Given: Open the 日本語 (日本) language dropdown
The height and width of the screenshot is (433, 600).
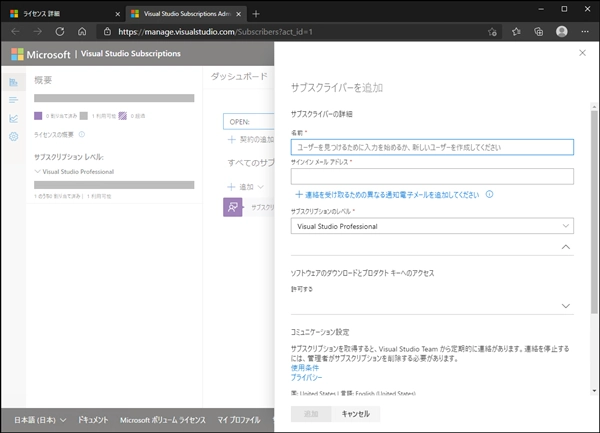Looking at the screenshot, I should coord(40,420).
